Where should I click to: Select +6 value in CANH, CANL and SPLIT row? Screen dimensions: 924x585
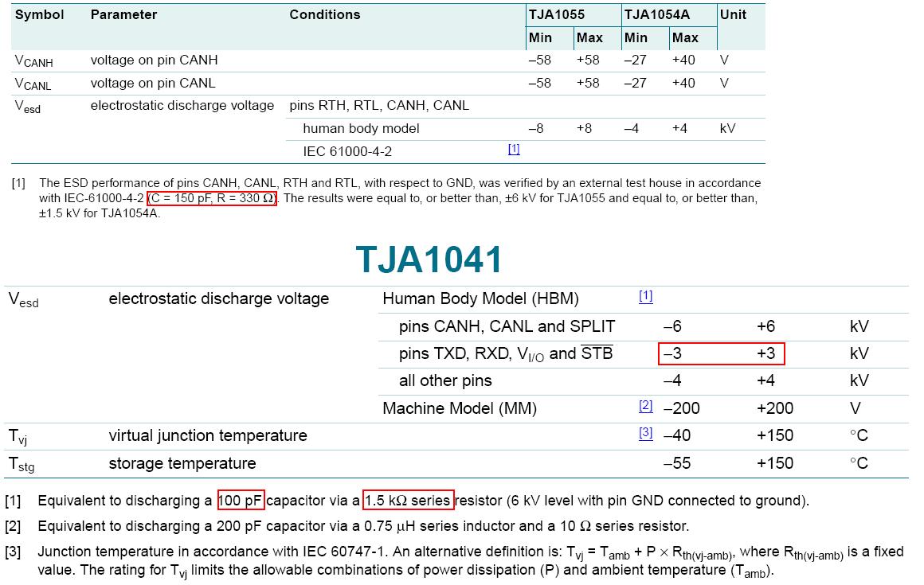click(x=766, y=326)
